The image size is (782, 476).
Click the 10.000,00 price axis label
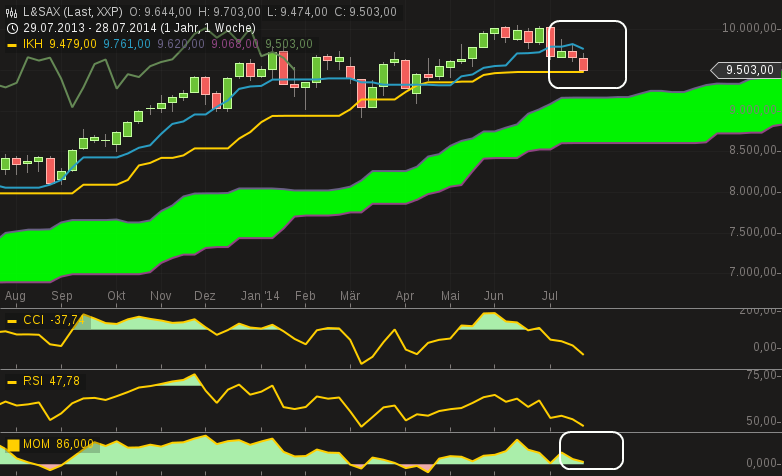tap(752, 28)
